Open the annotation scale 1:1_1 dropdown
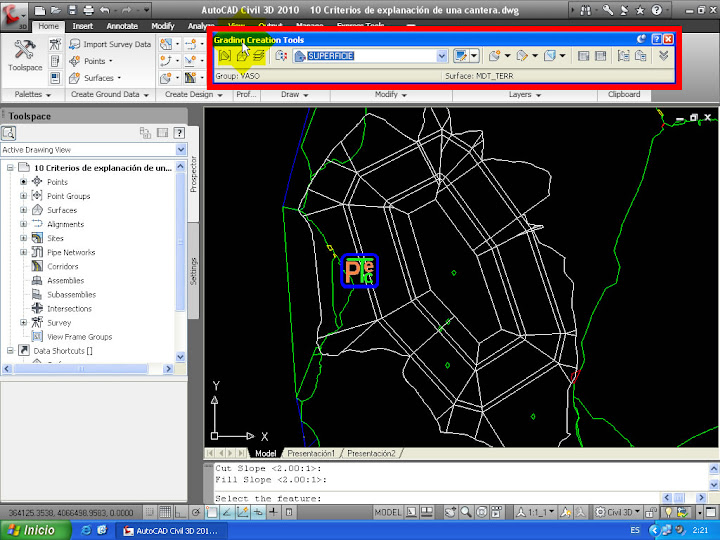Viewport: 720px width, 540px height. (535, 512)
